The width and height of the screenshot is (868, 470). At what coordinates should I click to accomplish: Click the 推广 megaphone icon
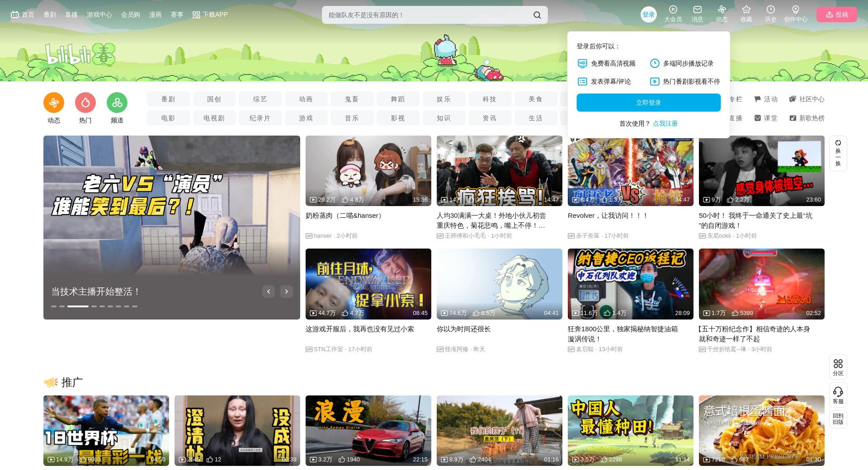click(x=51, y=382)
